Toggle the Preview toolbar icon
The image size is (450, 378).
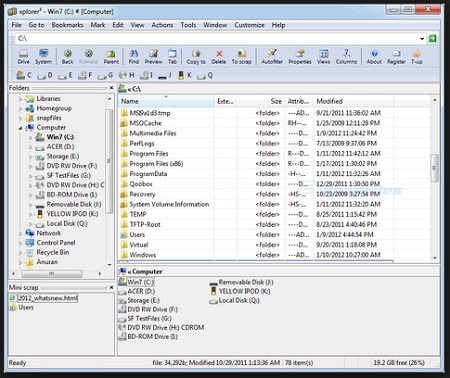(153, 57)
